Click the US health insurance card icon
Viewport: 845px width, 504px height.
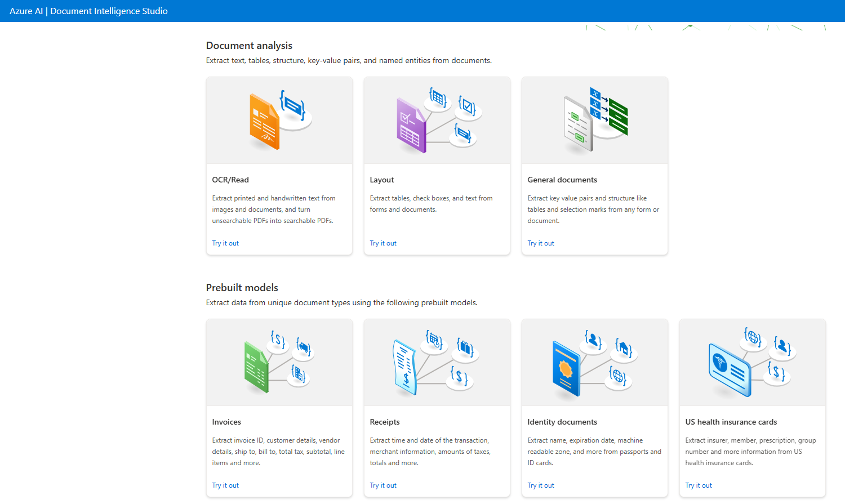(730, 369)
